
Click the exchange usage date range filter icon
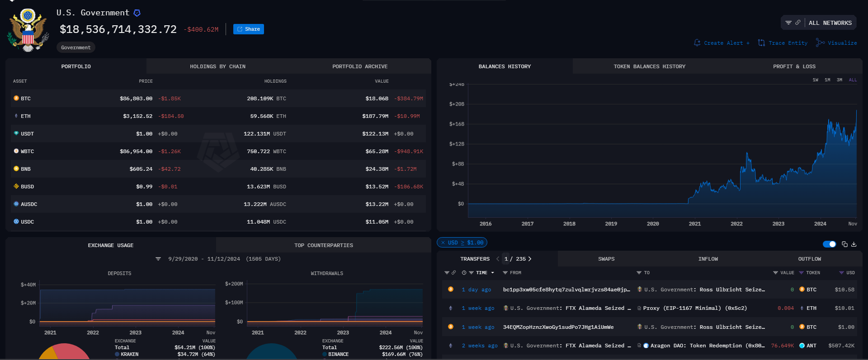tap(158, 259)
